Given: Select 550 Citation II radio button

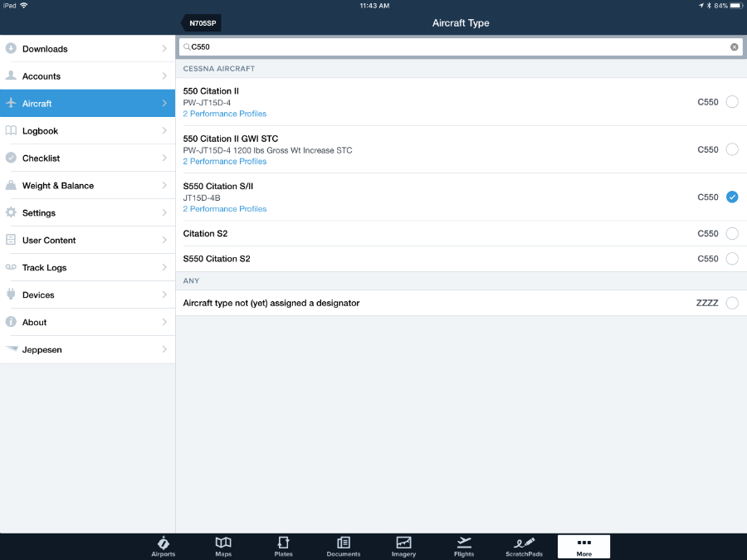Looking at the screenshot, I should pos(732,101).
